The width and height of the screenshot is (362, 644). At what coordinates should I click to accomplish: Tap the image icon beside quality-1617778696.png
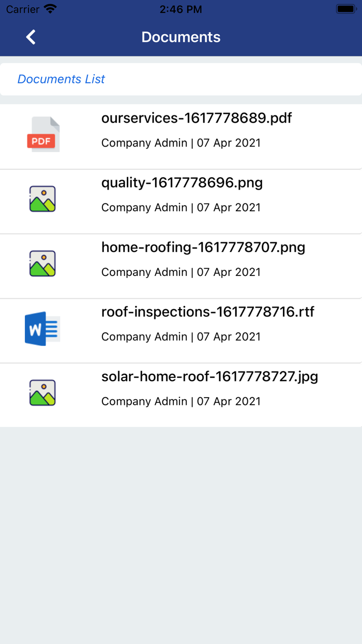tap(42, 199)
